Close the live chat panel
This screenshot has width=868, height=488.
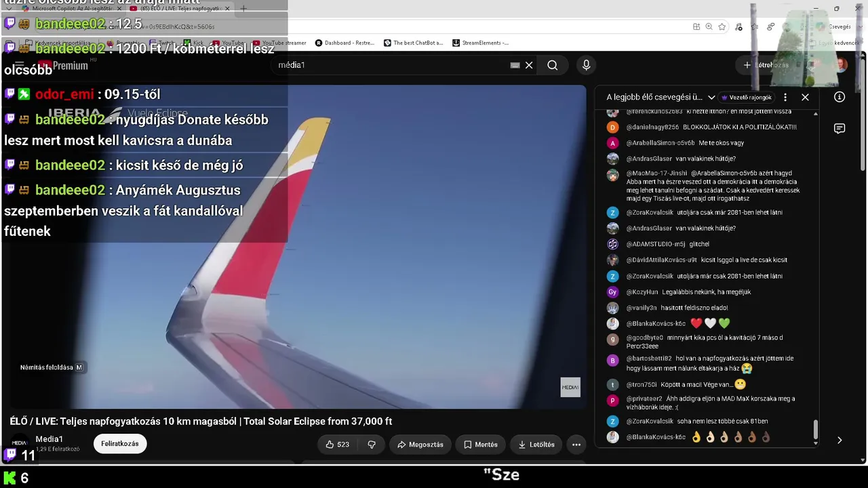pos(805,98)
